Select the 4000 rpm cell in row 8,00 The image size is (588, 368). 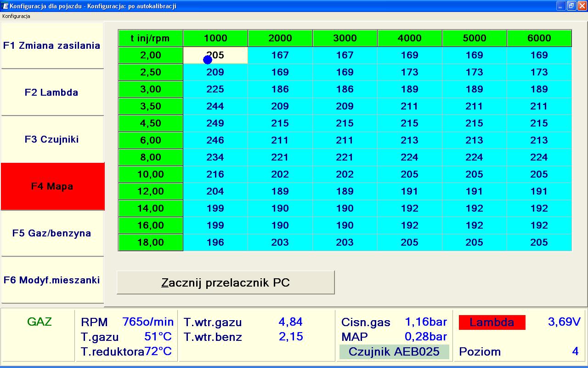(x=410, y=157)
